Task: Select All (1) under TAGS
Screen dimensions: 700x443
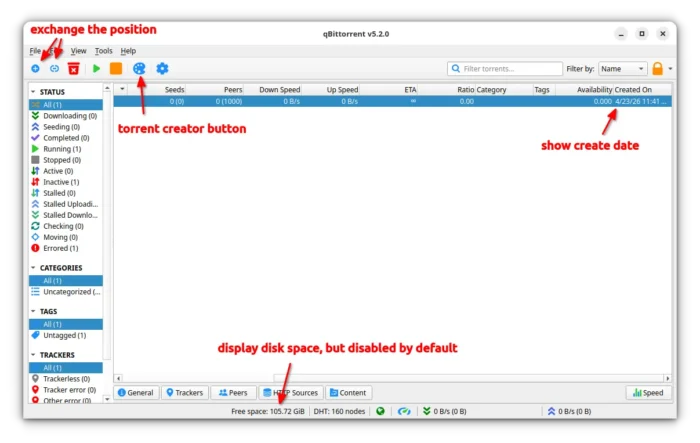Action: 66,324
